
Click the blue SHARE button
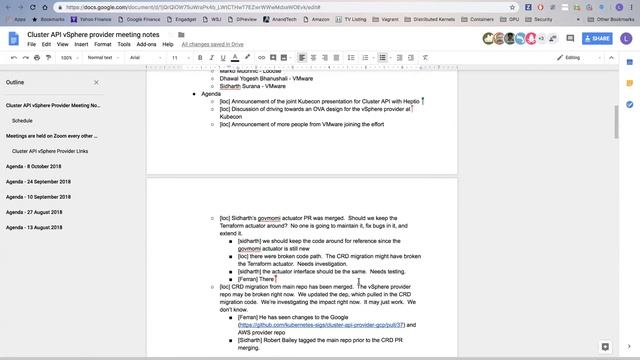coord(597,38)
